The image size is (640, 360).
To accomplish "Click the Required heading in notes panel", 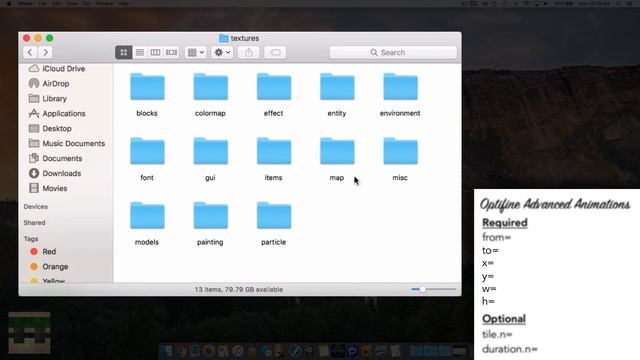I will pyautogui.click(x=504, y=223).
